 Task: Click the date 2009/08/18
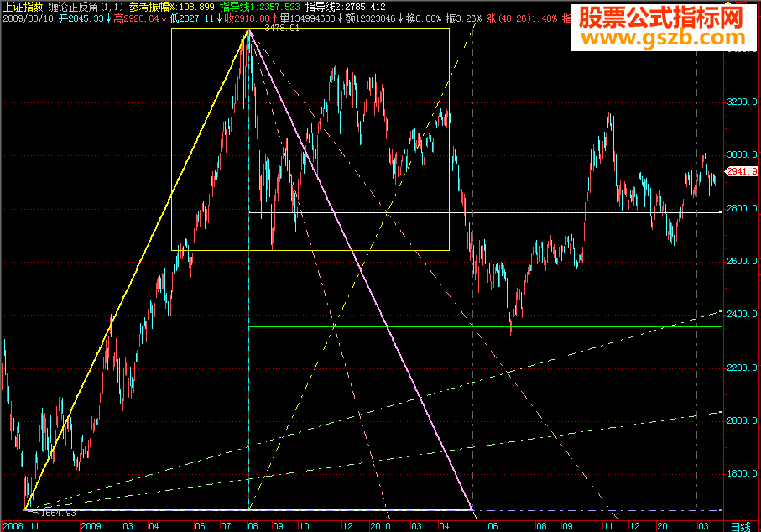[29, 19]
